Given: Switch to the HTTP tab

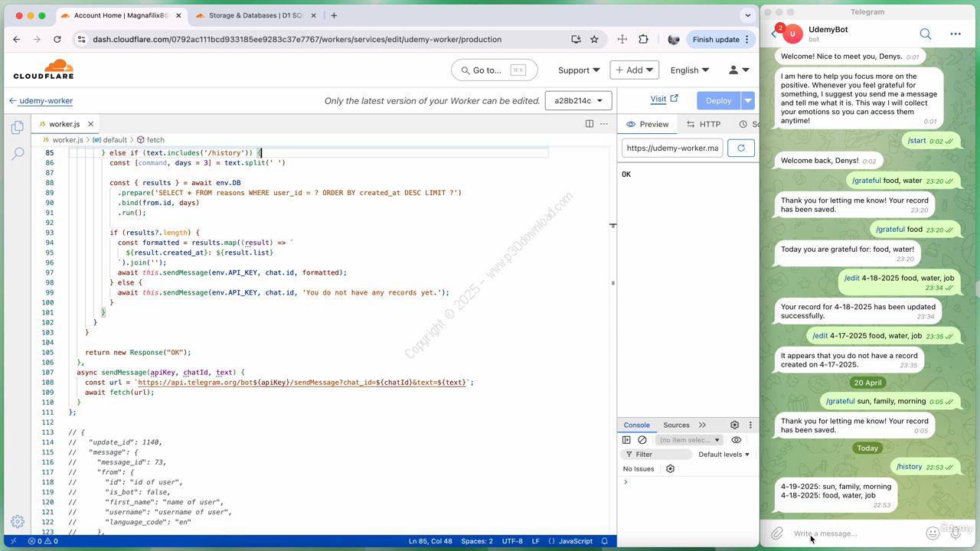Looking at the screenshot, I should [703, 124].
